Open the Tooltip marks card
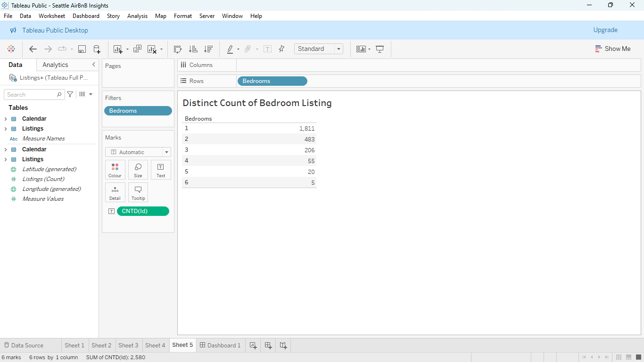644x362 pixels. point(138,192)
